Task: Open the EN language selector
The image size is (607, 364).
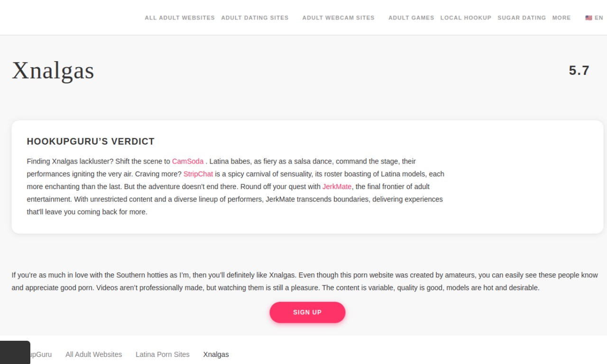Action: [x=599, y=18]
